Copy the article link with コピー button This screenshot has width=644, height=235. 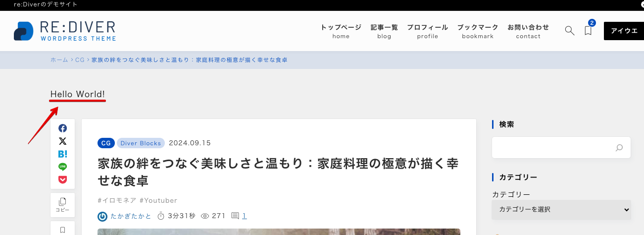click(x=63, y=205)
